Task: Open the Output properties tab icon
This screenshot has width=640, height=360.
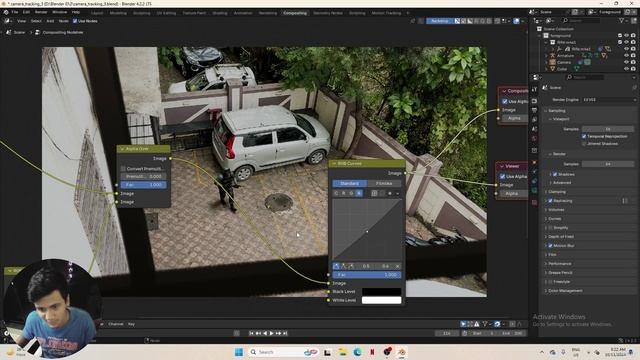Action: (534, 110)
